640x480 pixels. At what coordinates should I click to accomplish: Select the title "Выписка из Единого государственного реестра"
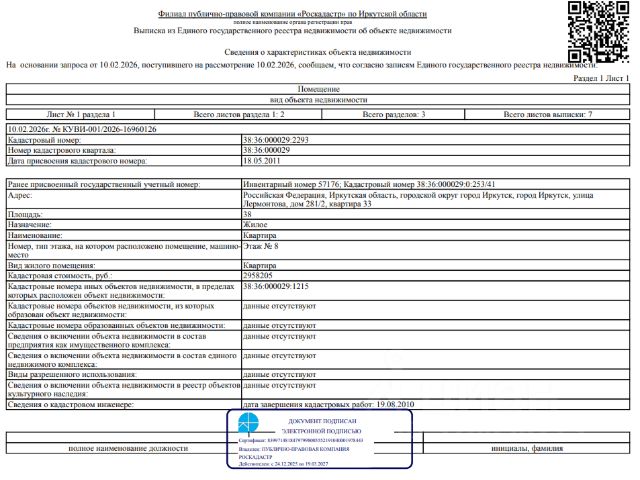[292, 31]
